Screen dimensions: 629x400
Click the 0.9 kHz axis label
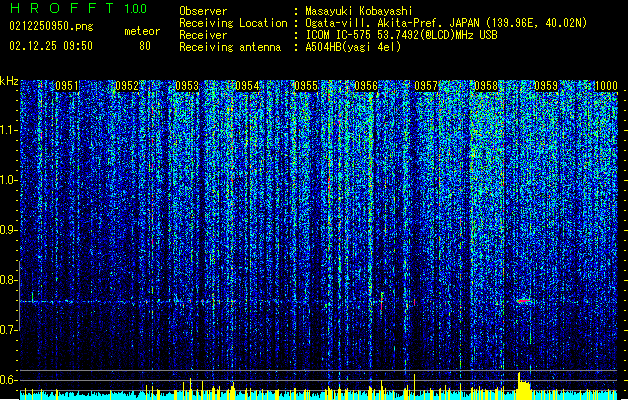(x=9, y=230)
